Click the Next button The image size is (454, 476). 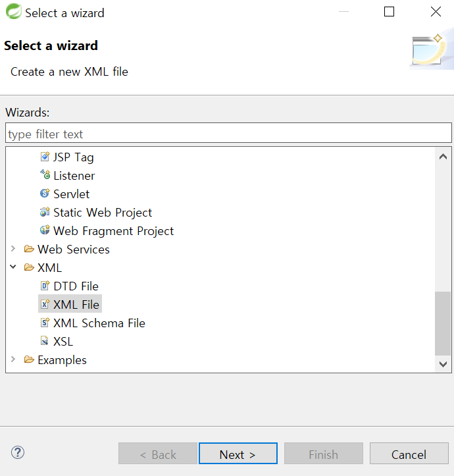tap(238, 453)
